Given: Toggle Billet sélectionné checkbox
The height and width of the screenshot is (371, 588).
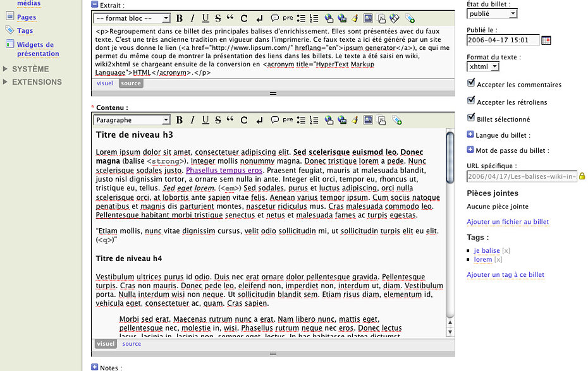Looking at the screenshot, I should click(470, 118).
